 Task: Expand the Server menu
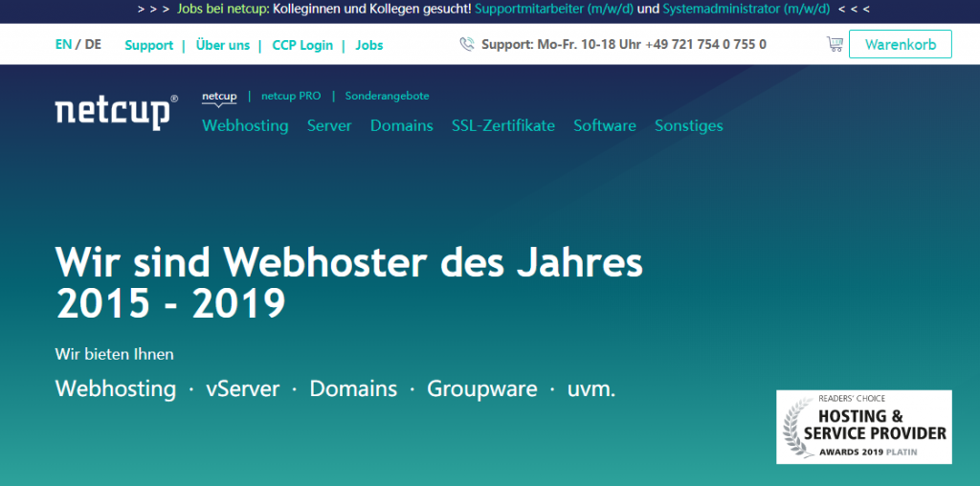pyautogui.click(x=329, y=125)
